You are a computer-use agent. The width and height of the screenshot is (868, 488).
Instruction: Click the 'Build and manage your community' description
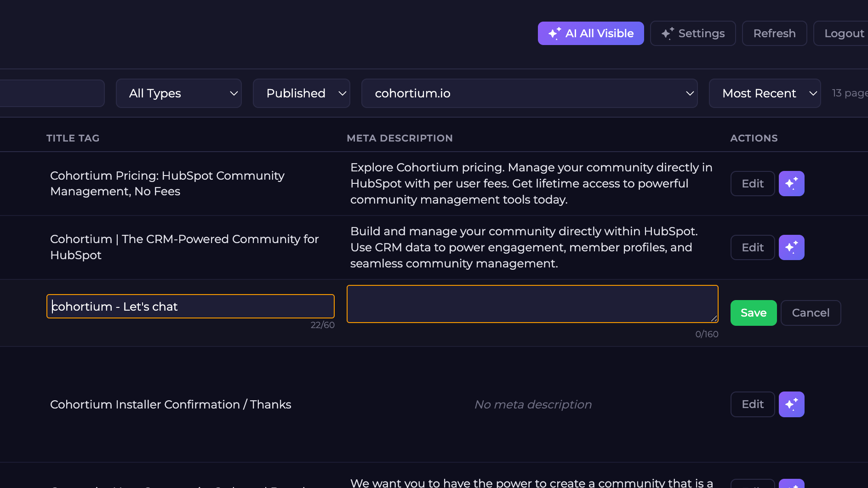tap(524, 247)
